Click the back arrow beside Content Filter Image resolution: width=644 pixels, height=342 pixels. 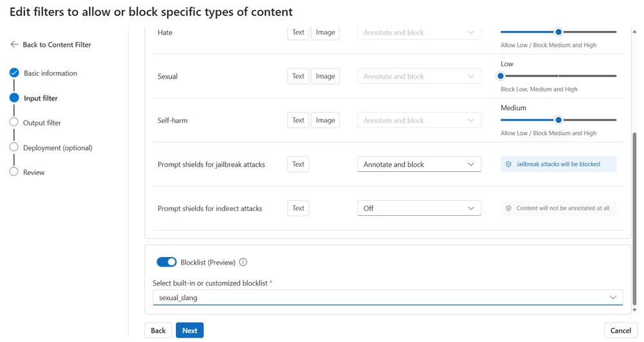coord(15,44)
